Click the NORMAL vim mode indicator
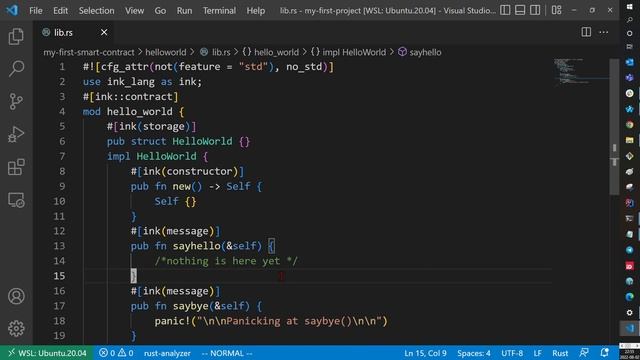Viewport: 640px width, 360px height. (227, 353)
